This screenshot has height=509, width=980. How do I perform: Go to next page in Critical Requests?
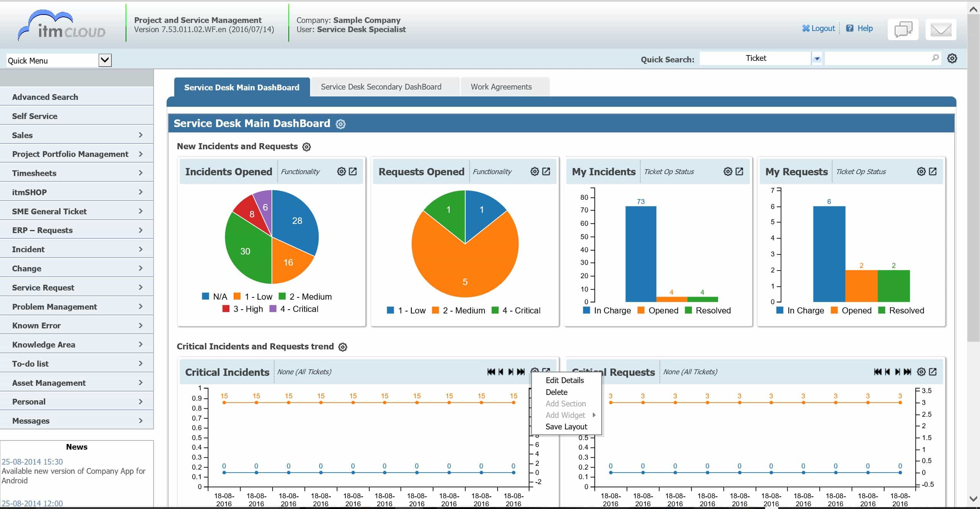pyautogui.click(x=897, y=372)
